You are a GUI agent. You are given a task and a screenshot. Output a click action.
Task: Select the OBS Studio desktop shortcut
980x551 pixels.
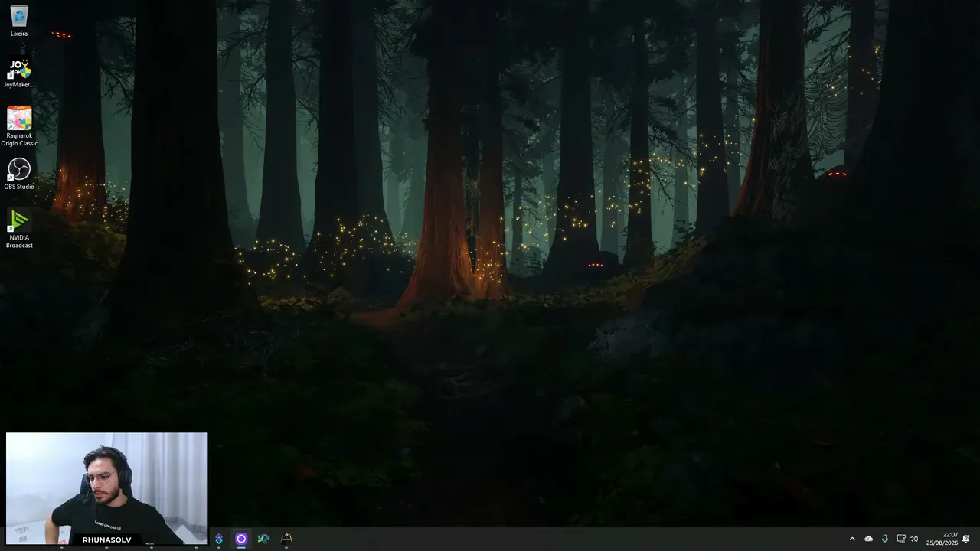pyautogui.click(x=19, y=174)
